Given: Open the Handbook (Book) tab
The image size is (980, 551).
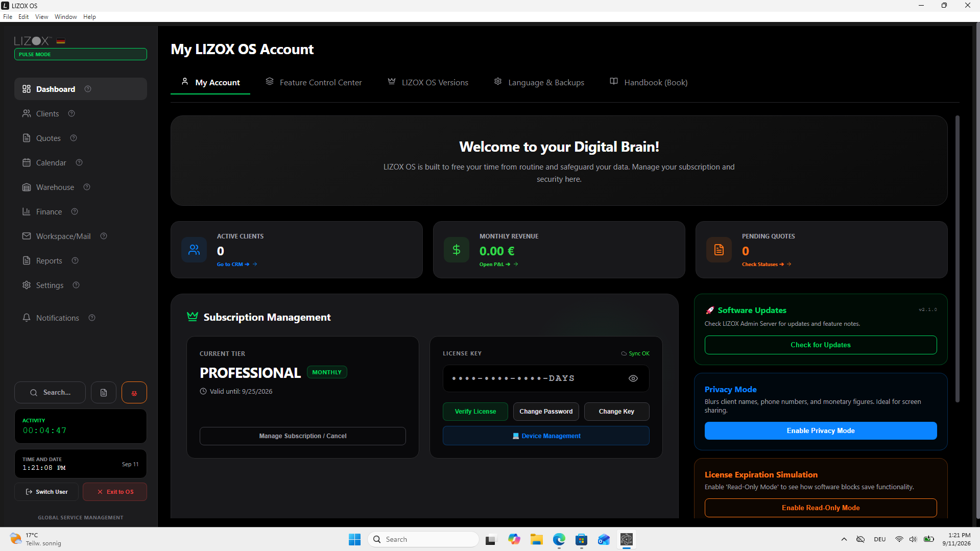Looking at the screenshot, I should click(649, 82).
